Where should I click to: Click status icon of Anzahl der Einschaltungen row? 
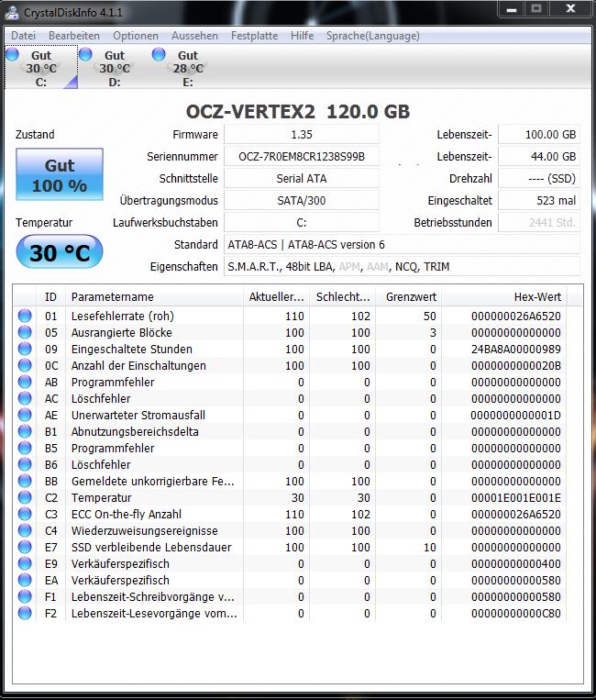coord(25,365)
